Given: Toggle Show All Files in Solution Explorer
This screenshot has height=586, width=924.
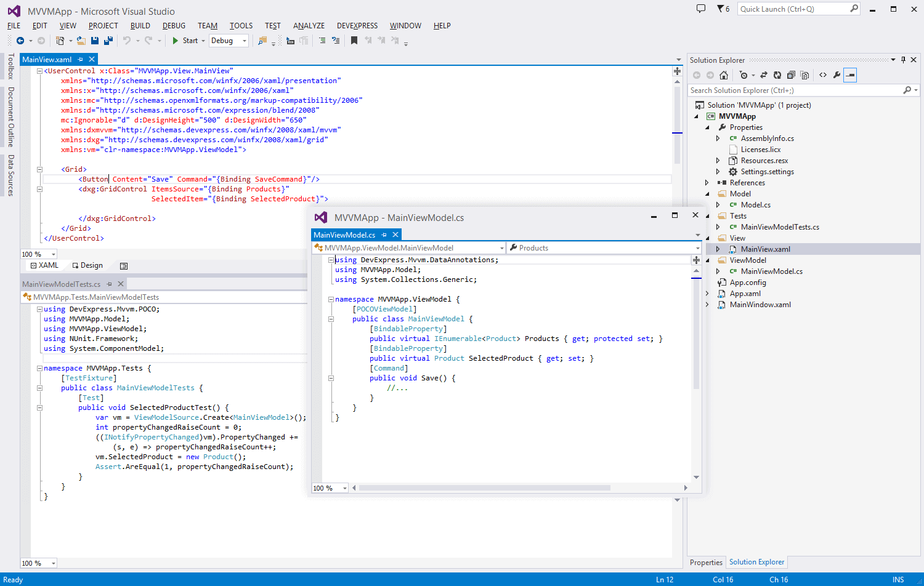Looking at the screenshot, I should (804, 75).
